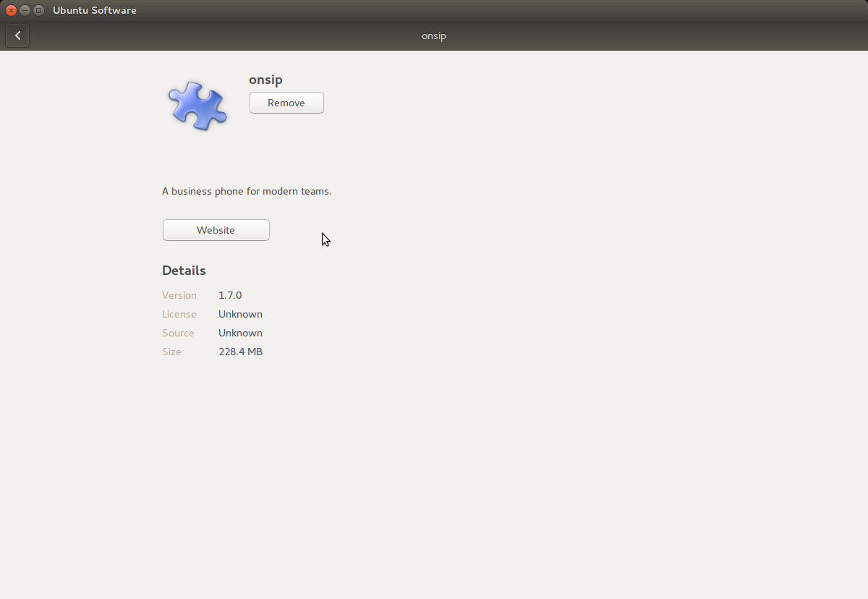The height and width of the screenshot is (599, 868).
Task: Click the 'A business phone for modern teams.' description
Action: (247, 191)
